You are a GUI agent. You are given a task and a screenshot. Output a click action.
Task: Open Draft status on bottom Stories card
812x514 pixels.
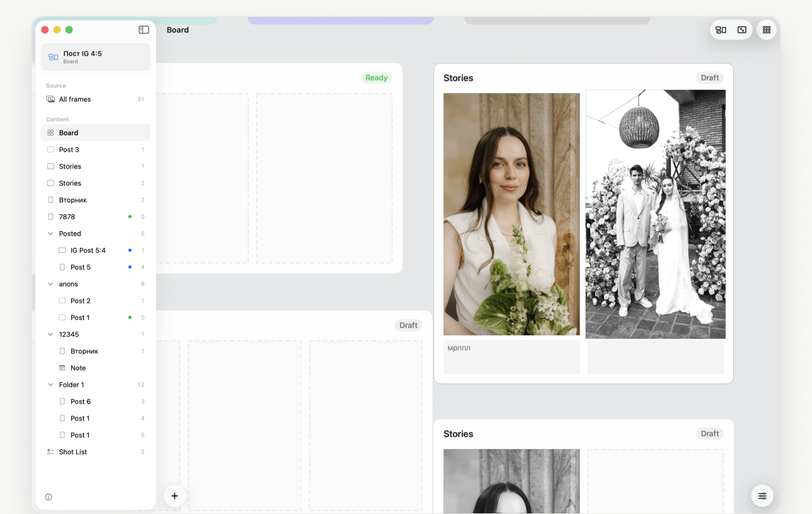click(x=710, y=434)
